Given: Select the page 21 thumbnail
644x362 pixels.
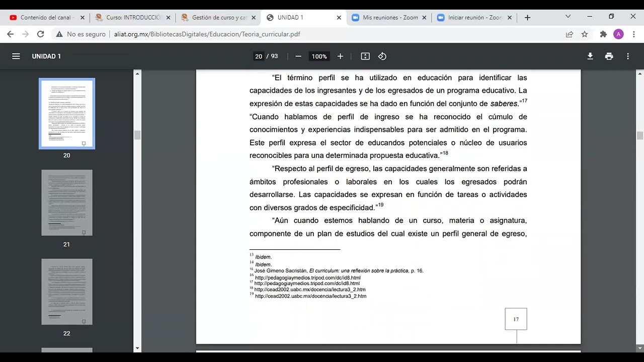Looking at the screenshot, I should 66,203.
